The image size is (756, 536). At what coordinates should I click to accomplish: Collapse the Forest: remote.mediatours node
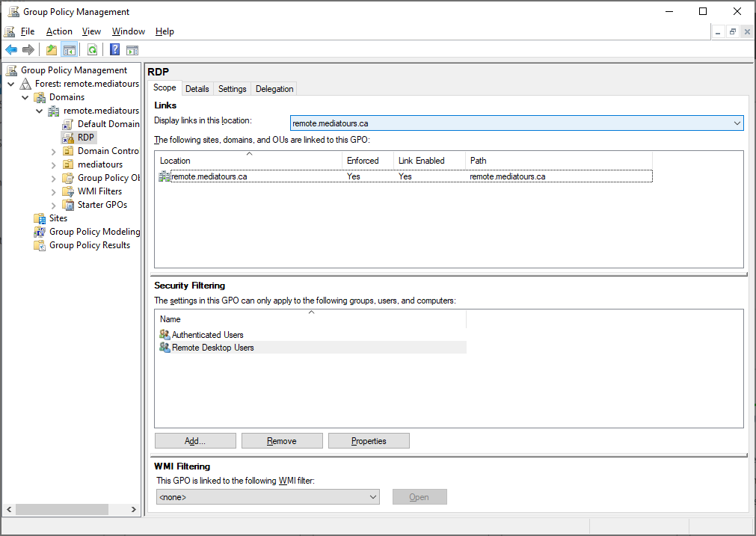click(x=11, y=84)
